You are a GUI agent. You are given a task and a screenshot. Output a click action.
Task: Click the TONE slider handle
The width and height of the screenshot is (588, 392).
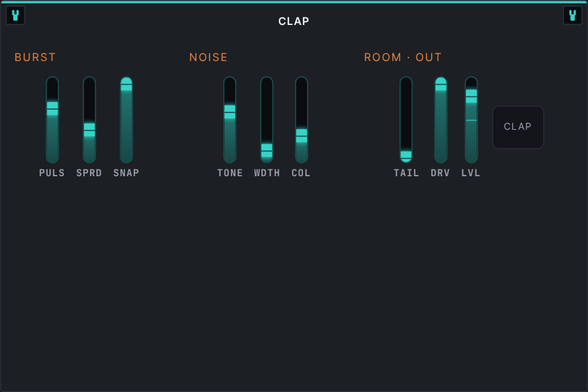pos(230,112)
